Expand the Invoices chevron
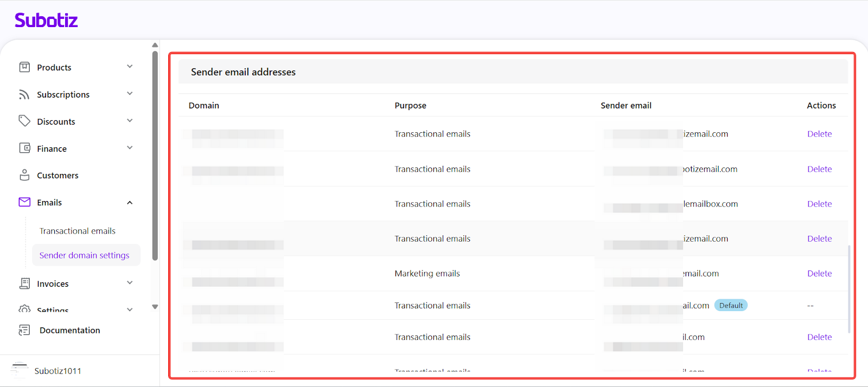 coord(130,283)
